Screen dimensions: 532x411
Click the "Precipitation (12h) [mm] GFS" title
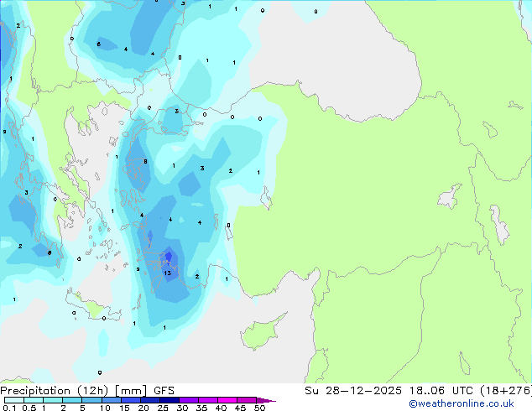tap(87, 391)
